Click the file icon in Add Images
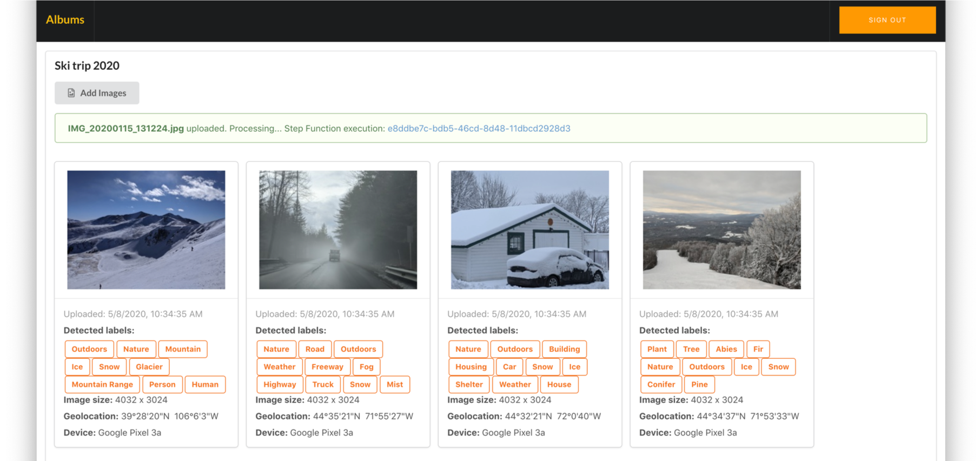 click(71, 93)
